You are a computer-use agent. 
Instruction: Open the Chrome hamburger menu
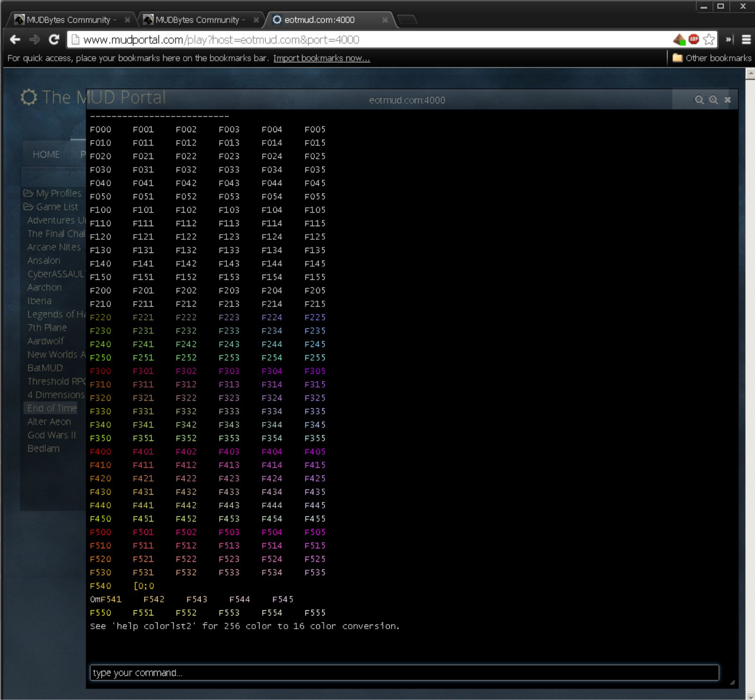(746, 40)
